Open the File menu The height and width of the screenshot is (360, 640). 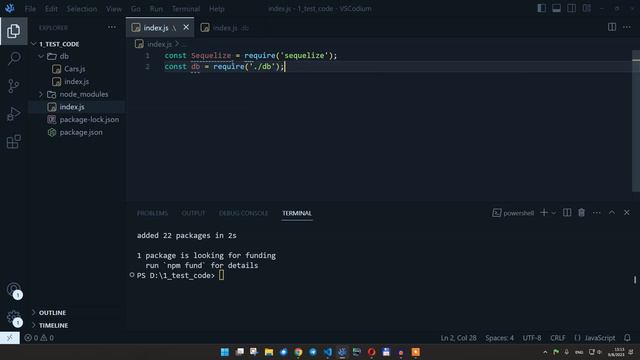(x=30, y=9)
